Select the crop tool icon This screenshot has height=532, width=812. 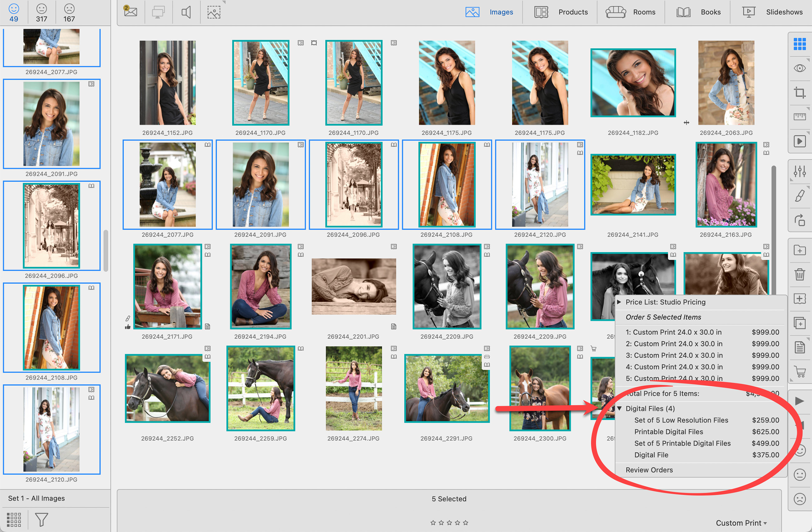[800, 93]
